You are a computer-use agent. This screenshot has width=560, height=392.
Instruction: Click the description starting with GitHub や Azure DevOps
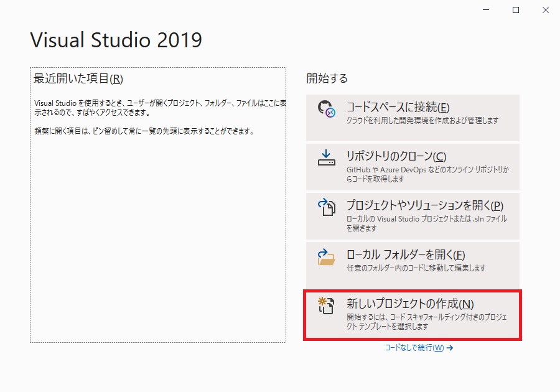[427, 174]
